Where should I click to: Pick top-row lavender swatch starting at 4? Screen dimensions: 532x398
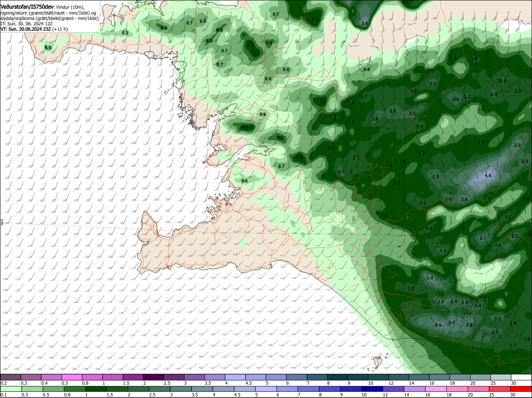point(235,377)
